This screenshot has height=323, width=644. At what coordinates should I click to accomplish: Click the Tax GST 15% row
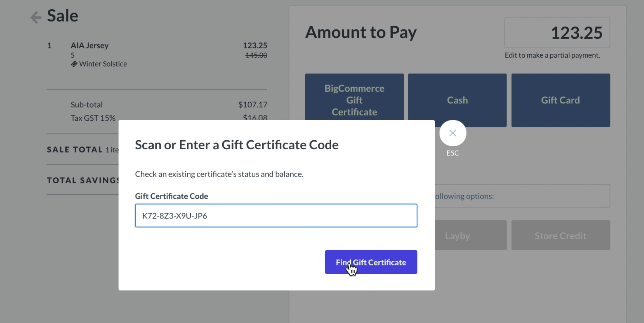(93, 118)
